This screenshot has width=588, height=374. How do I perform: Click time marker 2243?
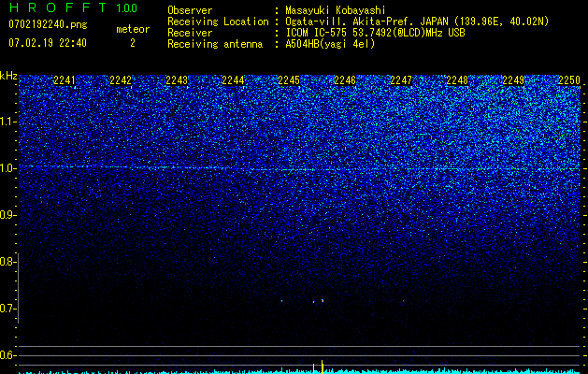point(177,80)
